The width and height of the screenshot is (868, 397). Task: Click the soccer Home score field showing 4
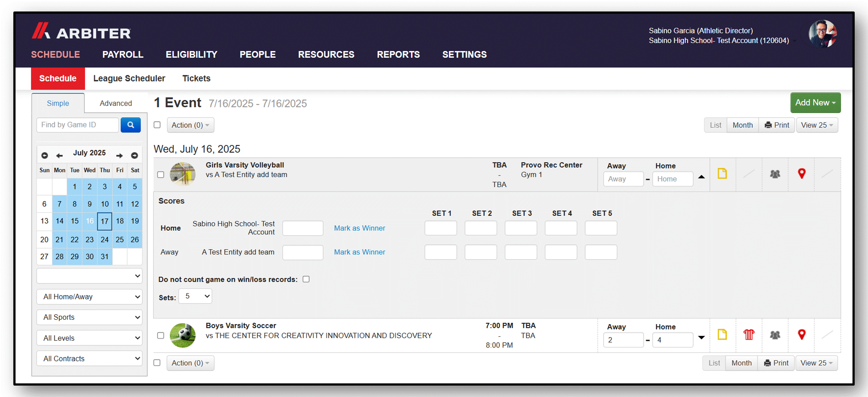pyautogui.click(x=673, y=340)
